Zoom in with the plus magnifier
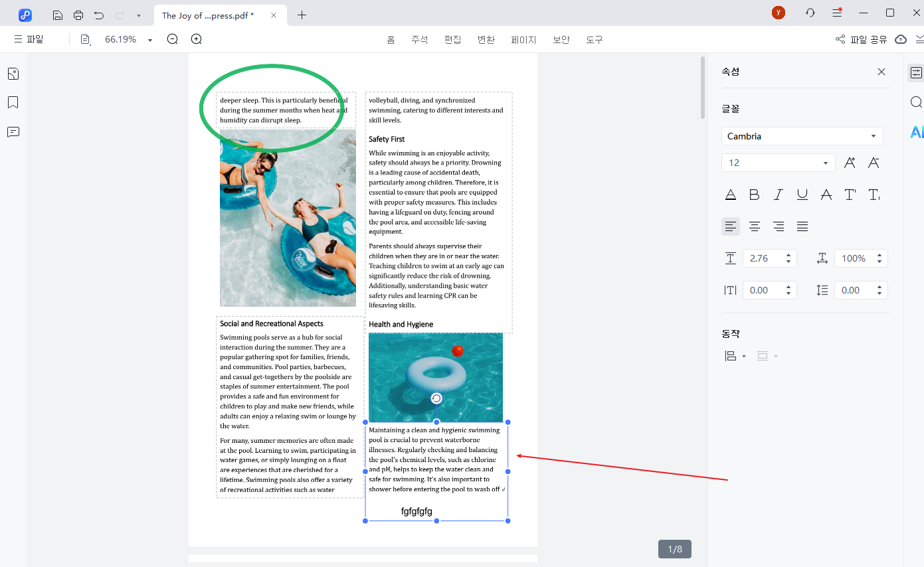Screen dimensions: 924x567 pos(197,39)
